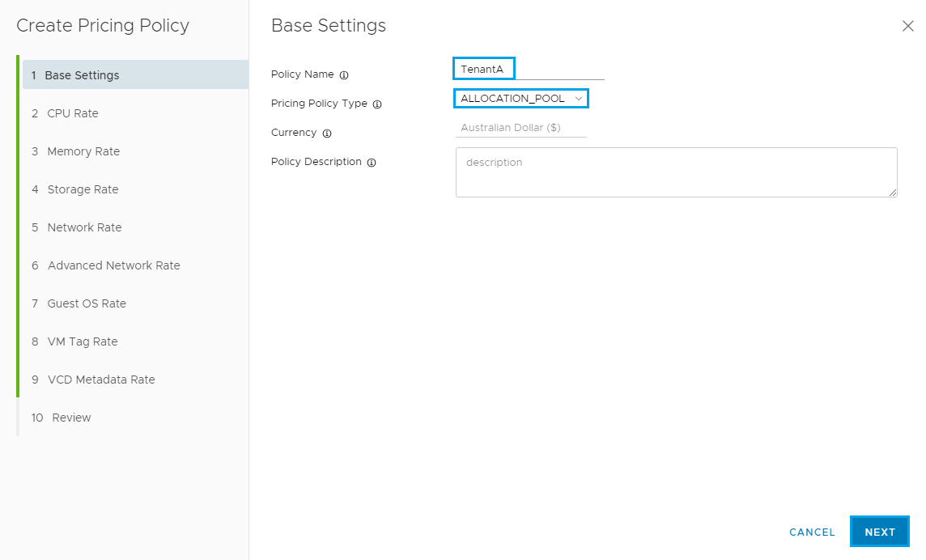
Task: Open the Advanced Network Rate step
Action: [113, 265]
